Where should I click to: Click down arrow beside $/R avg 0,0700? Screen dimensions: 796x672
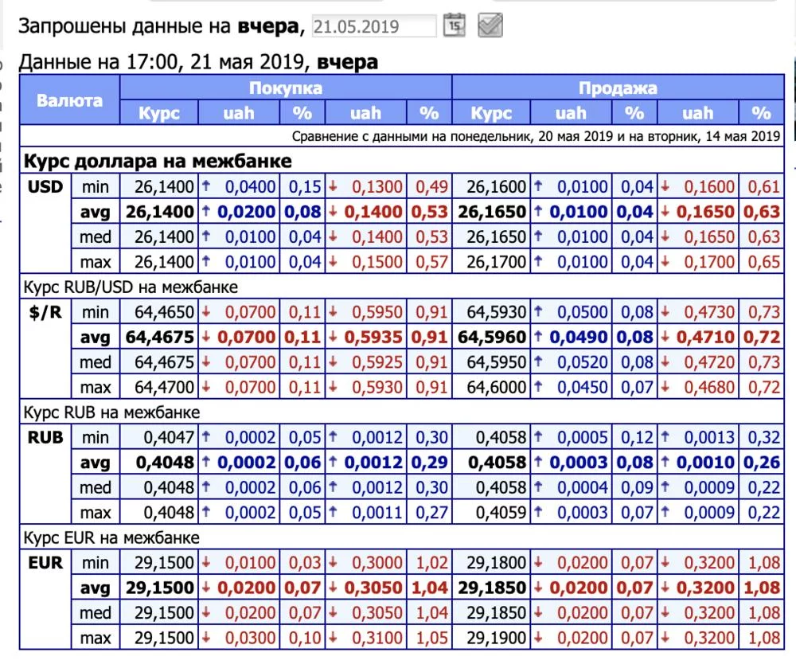[x=205, y=337]
